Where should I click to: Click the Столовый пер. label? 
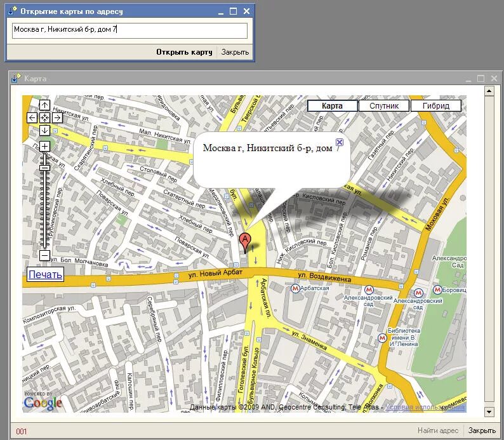159,174
